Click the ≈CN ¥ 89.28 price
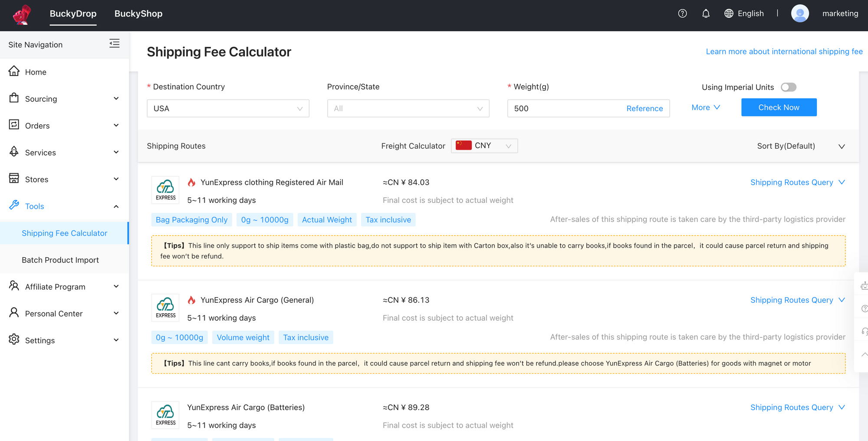Screen dimensions: 868x441 click(x=406, y=408)
